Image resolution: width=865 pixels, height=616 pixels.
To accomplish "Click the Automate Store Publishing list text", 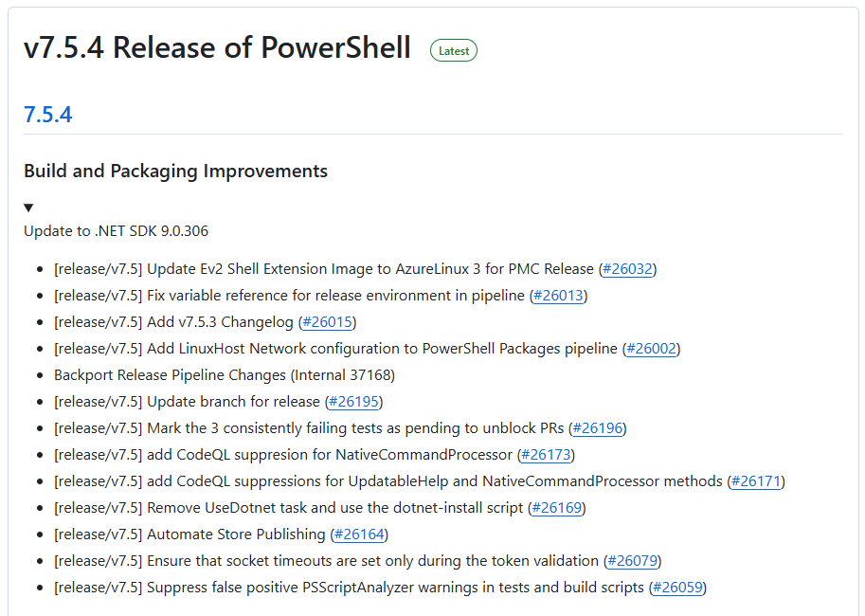I will tap(236, 534).
